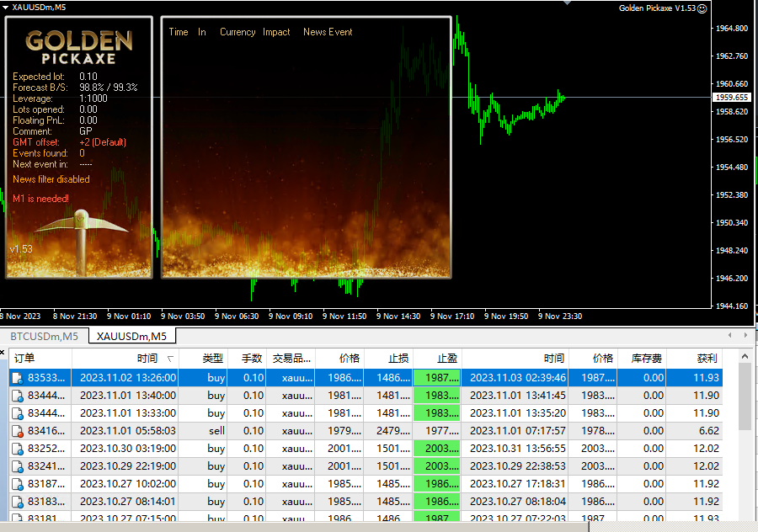Click the 9 Nov 14:30 time axis label
Viewport: 758px width, 532px height.
pyautogui.click(x=398, y=316)
